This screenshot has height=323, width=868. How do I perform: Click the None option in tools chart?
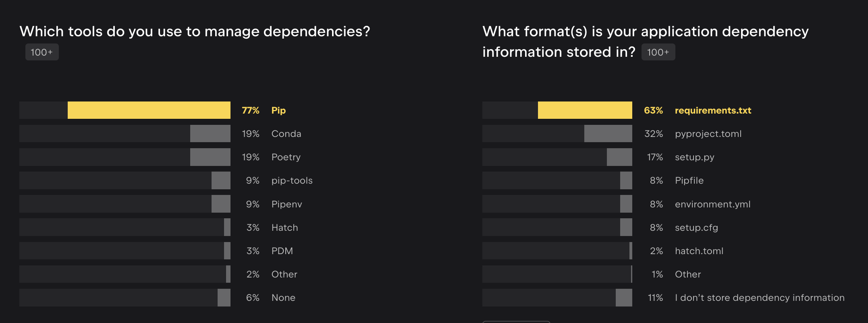coord(283,298)
